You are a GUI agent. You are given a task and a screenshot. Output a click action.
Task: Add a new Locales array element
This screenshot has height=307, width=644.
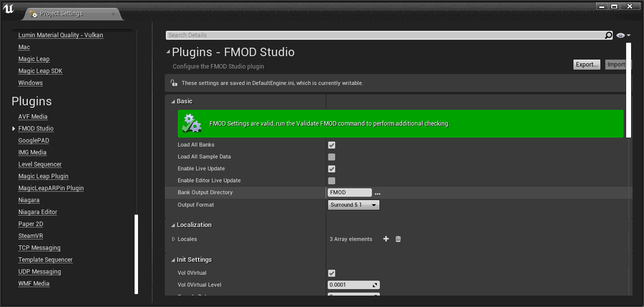(386, 239)
